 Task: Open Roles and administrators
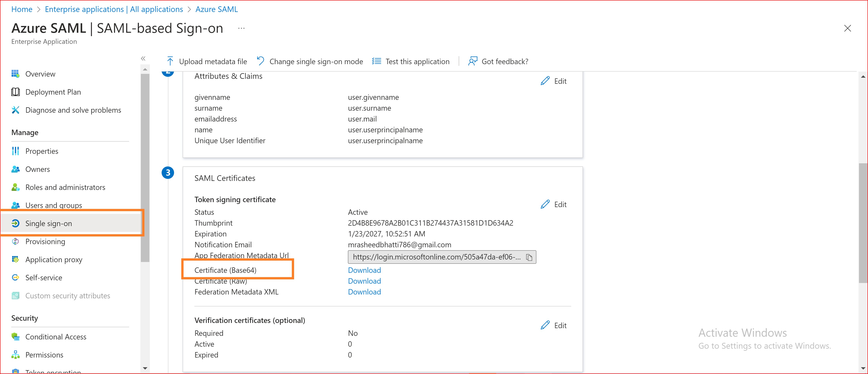click(65, 187)
